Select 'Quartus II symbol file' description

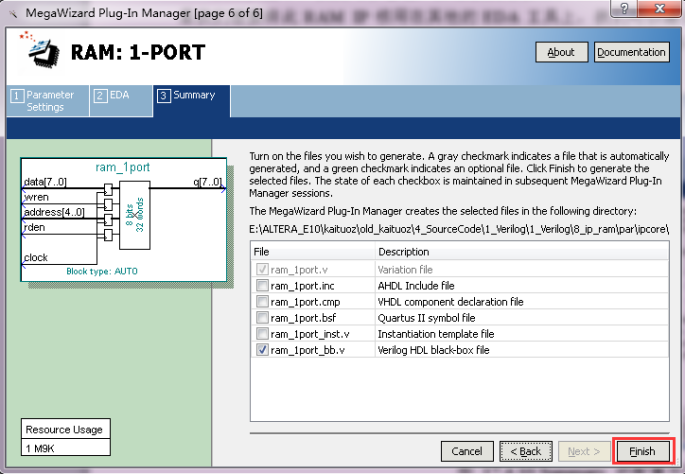click(x=426, y=318)
